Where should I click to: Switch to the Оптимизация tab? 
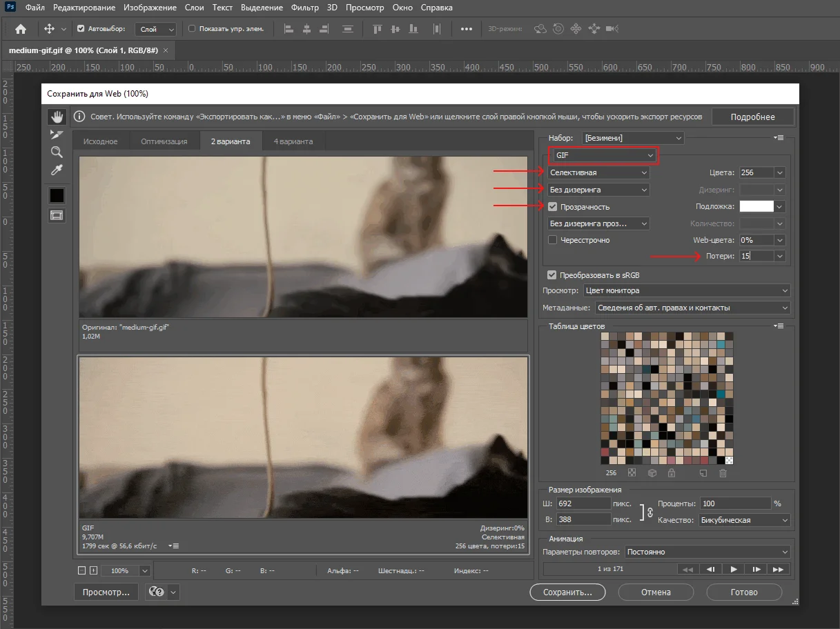[164, 141]
